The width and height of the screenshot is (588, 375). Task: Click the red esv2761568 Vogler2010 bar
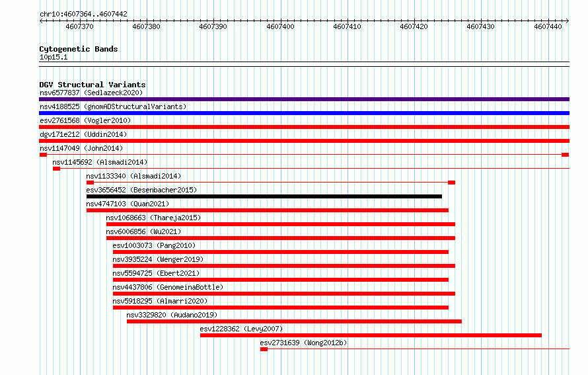pos(304,127)
